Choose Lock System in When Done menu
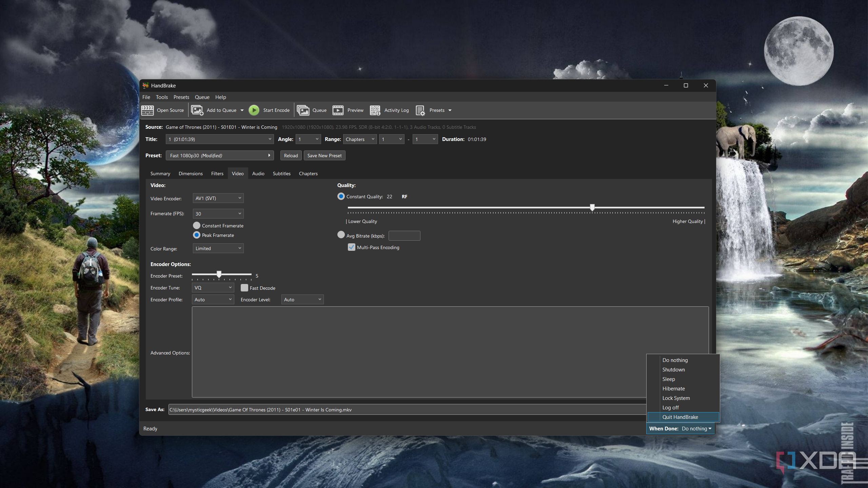The width and height of the screenshot is (868, 488). point(683,398)
